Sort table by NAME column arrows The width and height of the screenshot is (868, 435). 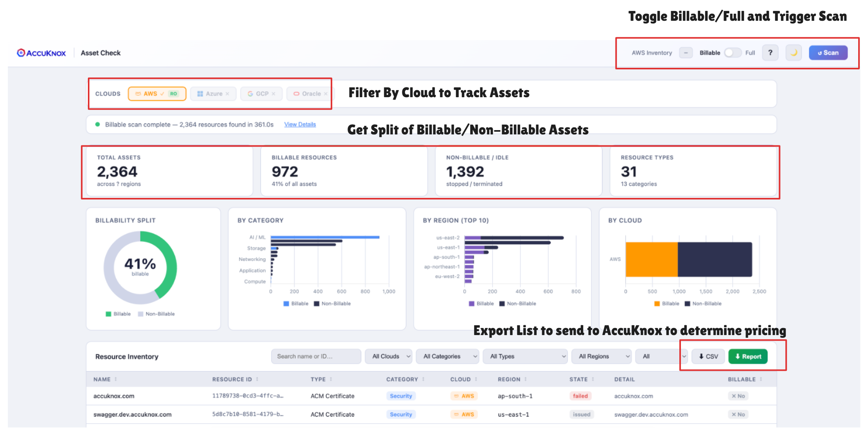pyautogui.click(x=116, y=379)
